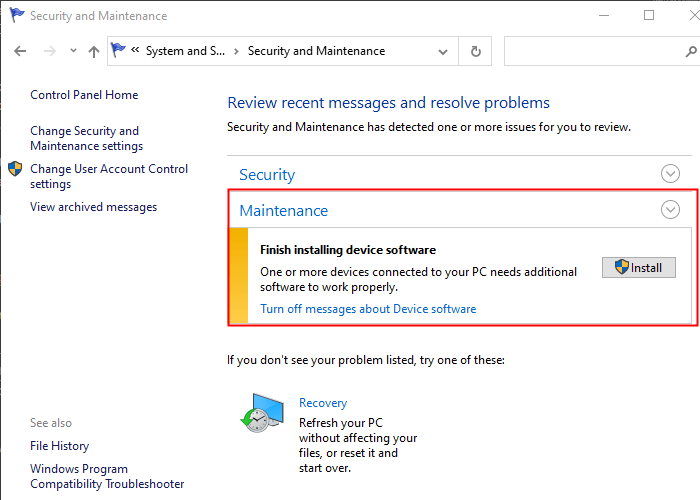Collapse the Maintenance section chevron
Screen dimensions: 700x500
(x=670, y=209)
